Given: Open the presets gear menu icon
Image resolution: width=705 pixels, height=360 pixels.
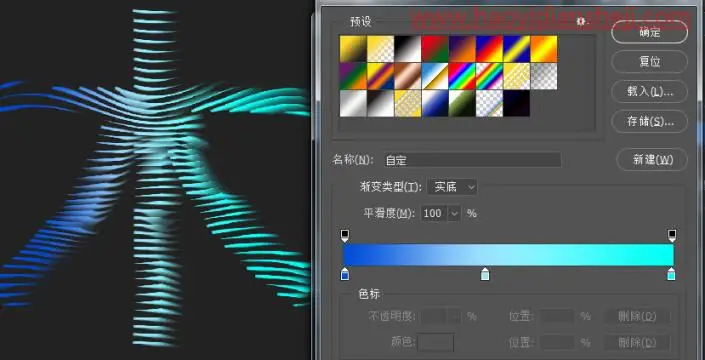Looking at the screenshot, I should pos(581,21).
